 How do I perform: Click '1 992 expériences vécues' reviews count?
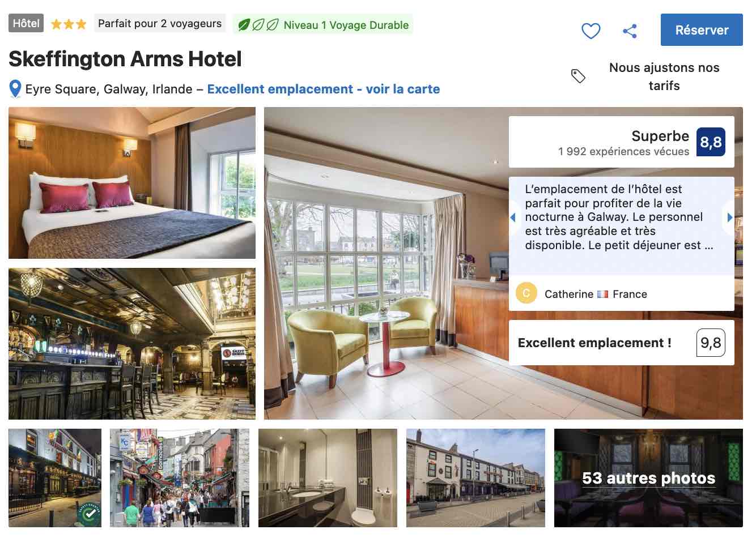point(623,151)
